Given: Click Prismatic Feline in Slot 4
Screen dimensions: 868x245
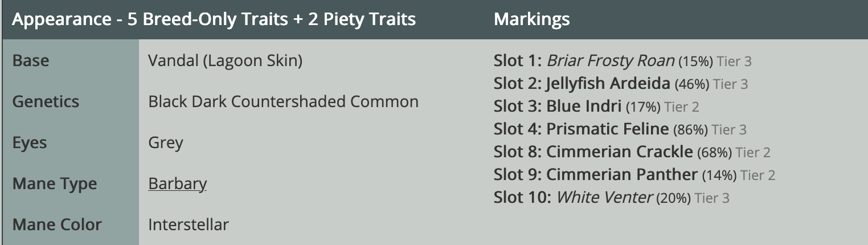Looking at the screenshot, I should [607, 129].
